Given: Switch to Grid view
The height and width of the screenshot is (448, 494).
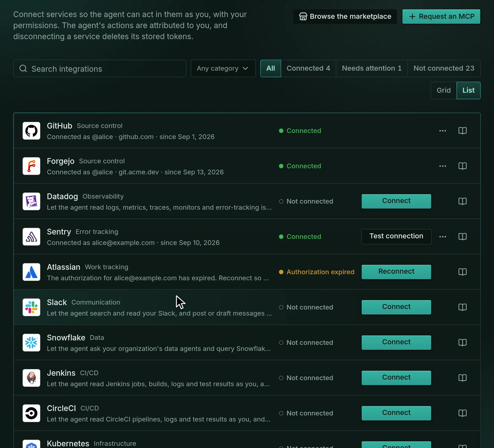Looking at the screenshot, I should 444,90.
